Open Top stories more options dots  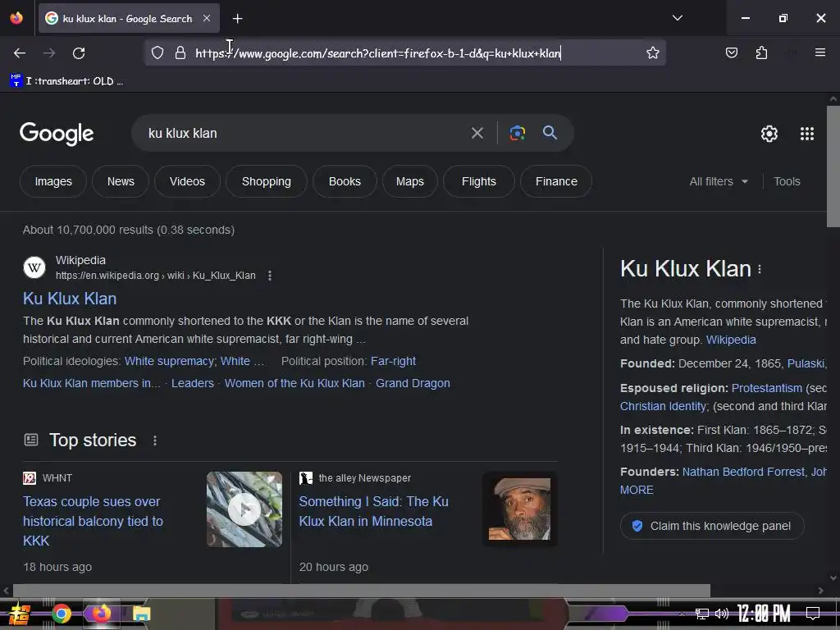pos(155,441)
